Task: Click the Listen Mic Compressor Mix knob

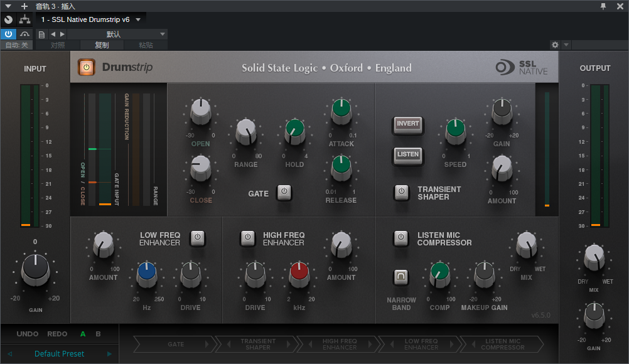Action: (x=526, y=245)
